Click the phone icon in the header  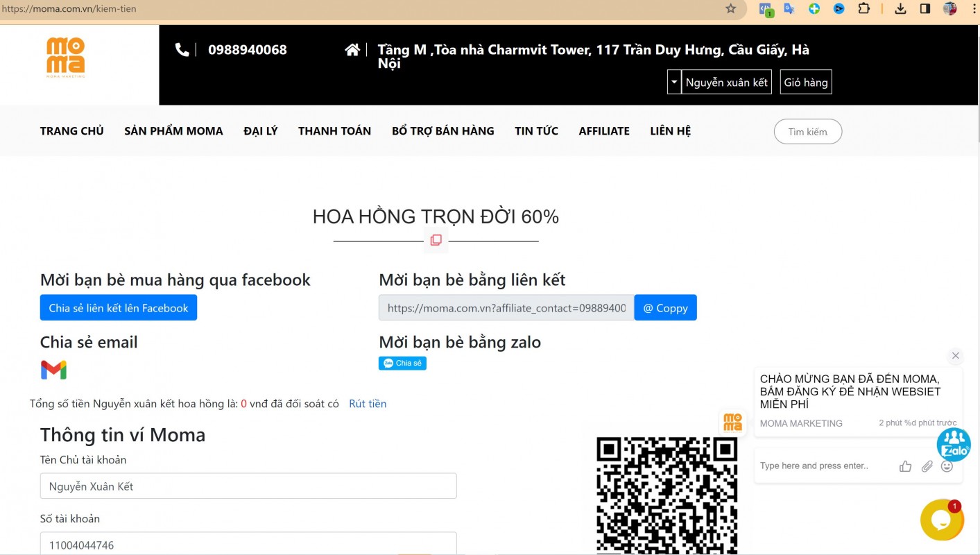pos(182,49)
